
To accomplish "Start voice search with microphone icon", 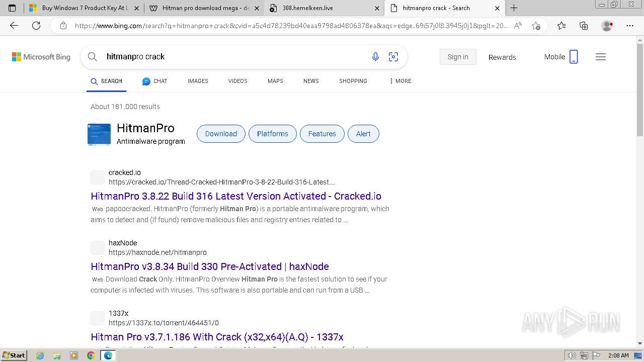I will 375,57.
